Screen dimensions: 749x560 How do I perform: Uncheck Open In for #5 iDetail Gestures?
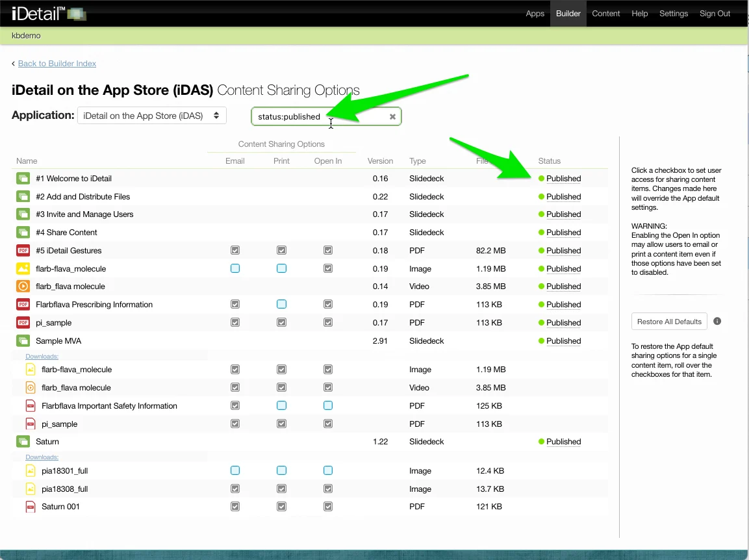[328, 251]
